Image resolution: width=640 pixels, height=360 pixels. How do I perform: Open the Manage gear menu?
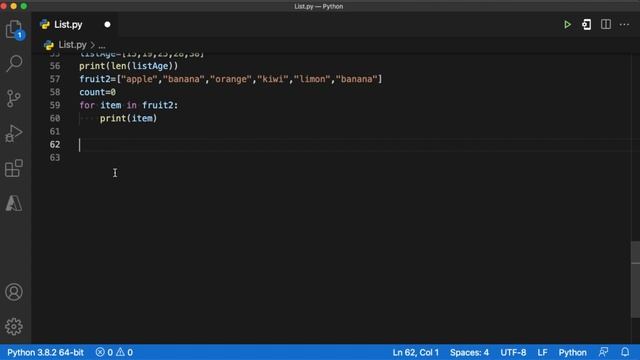pos(14,327)
